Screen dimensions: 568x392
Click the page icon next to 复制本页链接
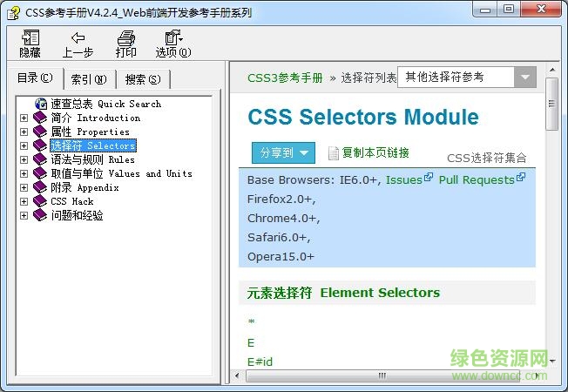coord(333,153)
